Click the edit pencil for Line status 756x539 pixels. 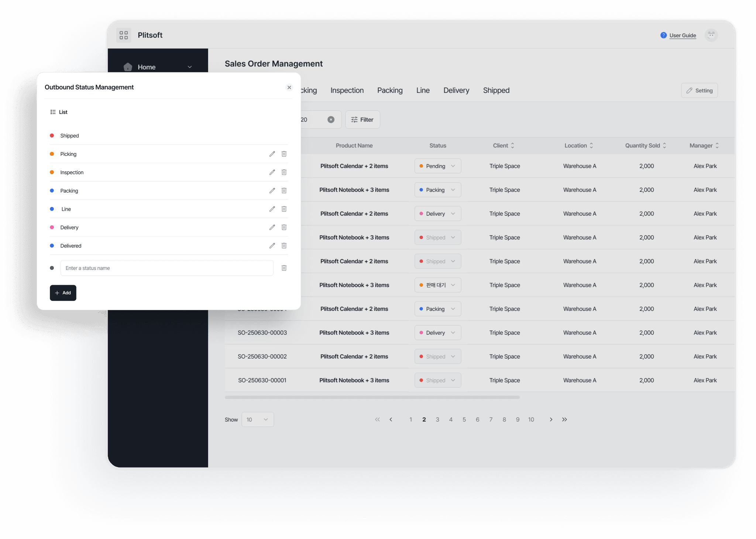pyautogui.click(x=272, y=209)
